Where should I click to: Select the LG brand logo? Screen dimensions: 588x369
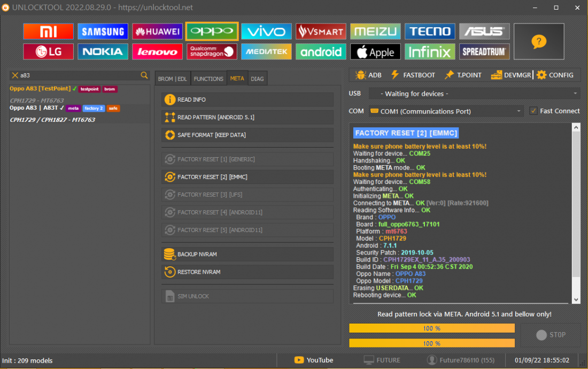click(48, 52)
